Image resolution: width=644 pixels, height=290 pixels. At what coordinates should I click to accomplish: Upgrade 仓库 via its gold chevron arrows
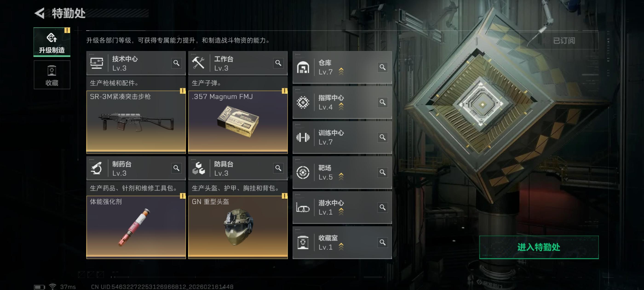[341, 72]
